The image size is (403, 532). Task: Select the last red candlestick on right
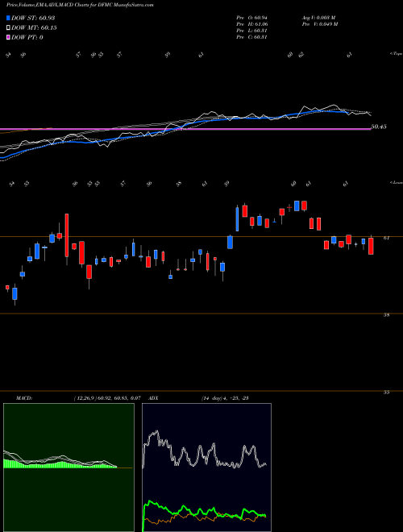[x=371, y=246]
